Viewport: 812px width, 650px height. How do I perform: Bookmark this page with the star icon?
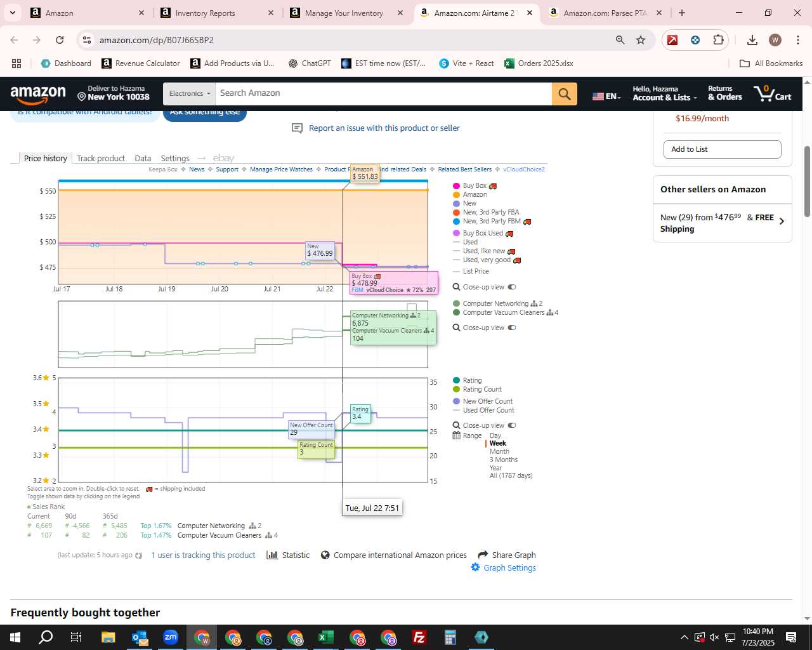pyautogui.click(x=641, y=40)
